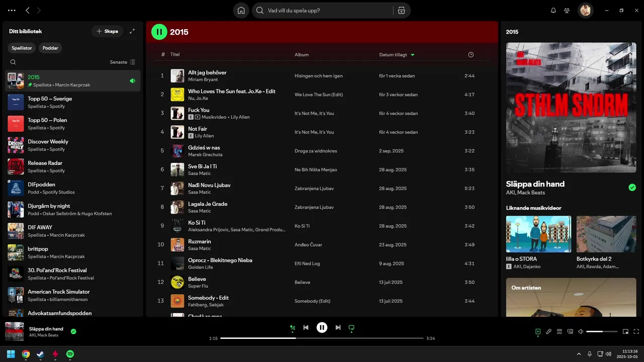The height and width of the screenshot is (362, 644).
Task: Go to Spotify Home
Action: [x=241, y=11]
